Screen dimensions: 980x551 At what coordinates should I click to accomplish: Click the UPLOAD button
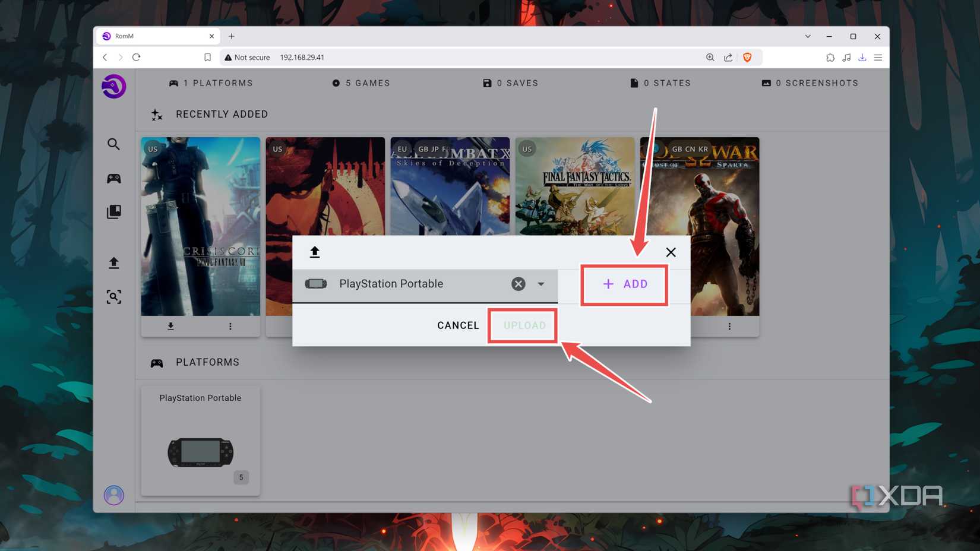point(524,325)
